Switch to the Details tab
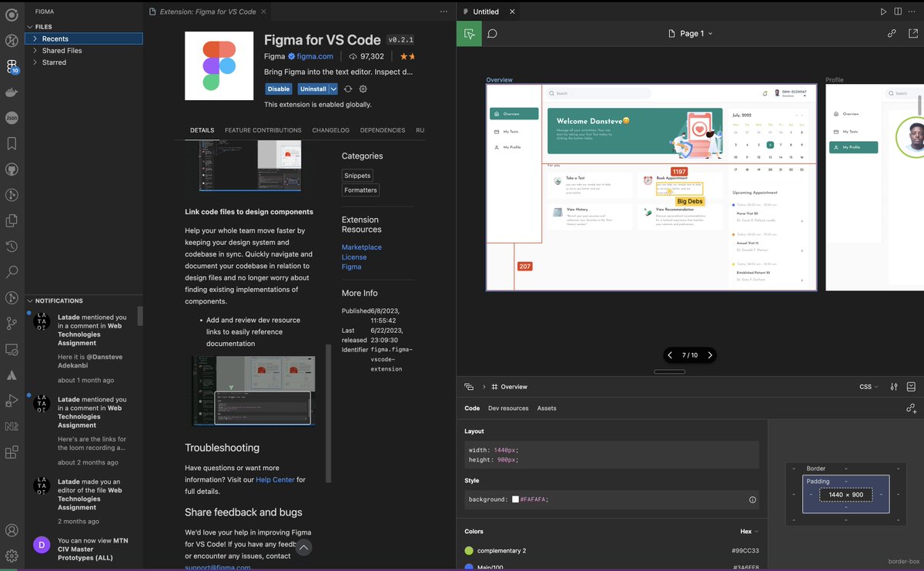 point(202,130)
